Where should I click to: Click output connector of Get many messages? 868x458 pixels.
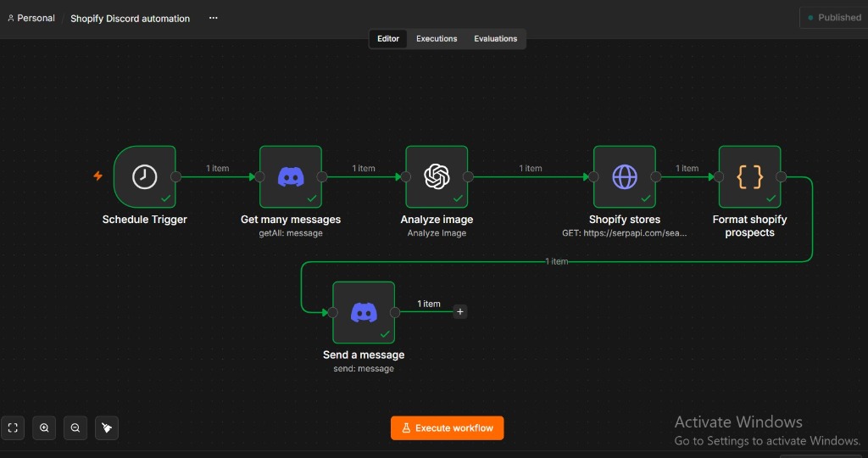[322, 176]
